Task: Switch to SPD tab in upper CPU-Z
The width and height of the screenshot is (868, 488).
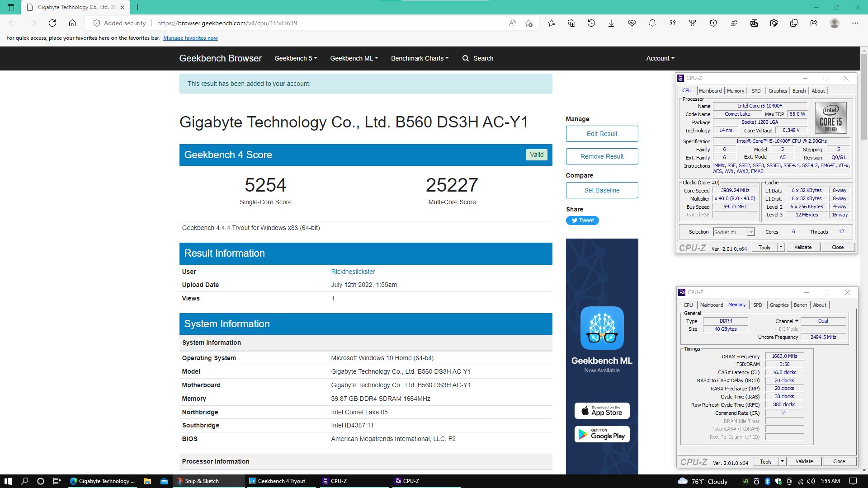Action: 756,91
